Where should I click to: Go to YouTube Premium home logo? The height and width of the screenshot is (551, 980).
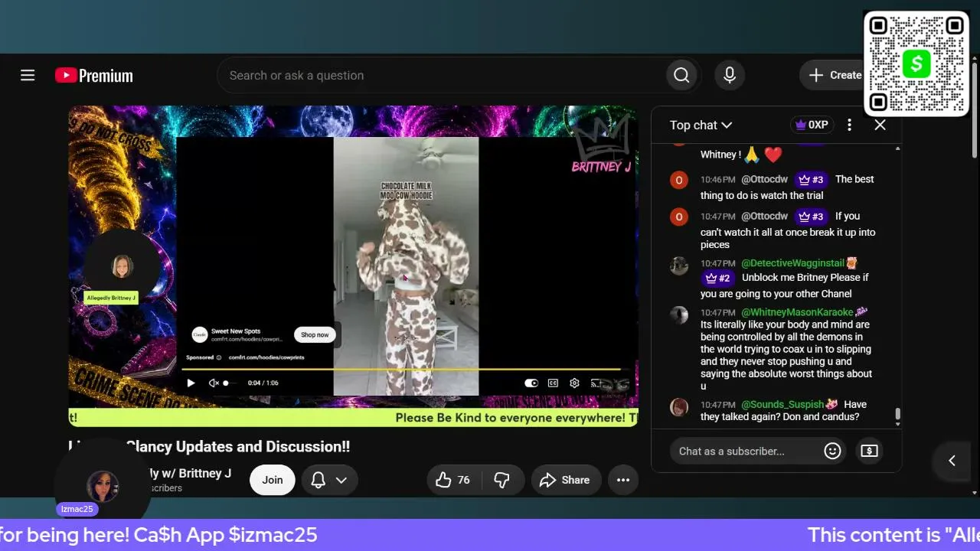click(94, 75)
